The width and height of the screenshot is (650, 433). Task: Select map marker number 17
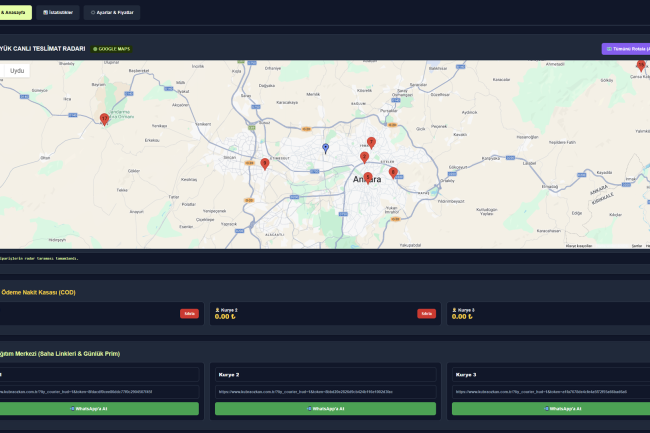click(x=104, y=119)
